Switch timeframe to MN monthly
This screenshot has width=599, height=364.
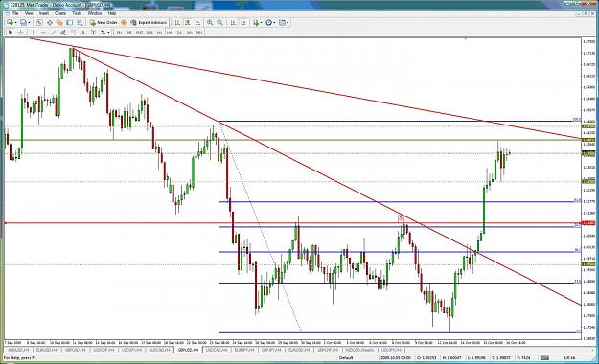tap(199, 33)
